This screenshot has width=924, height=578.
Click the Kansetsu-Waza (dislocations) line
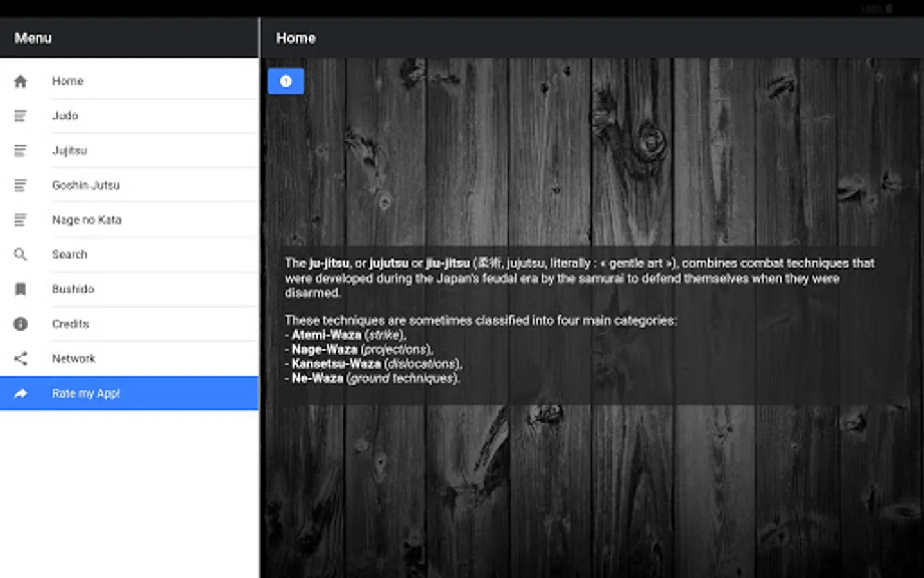click(x=373, y=363)
